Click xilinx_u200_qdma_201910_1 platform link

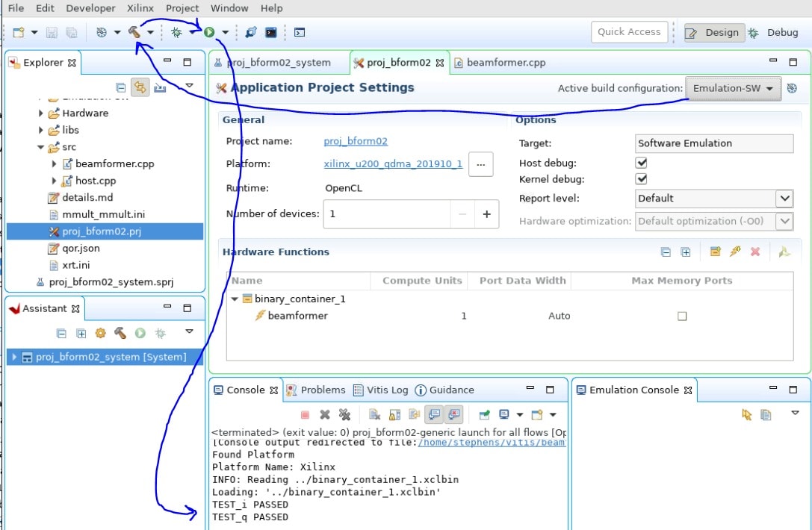click(393, 163)
